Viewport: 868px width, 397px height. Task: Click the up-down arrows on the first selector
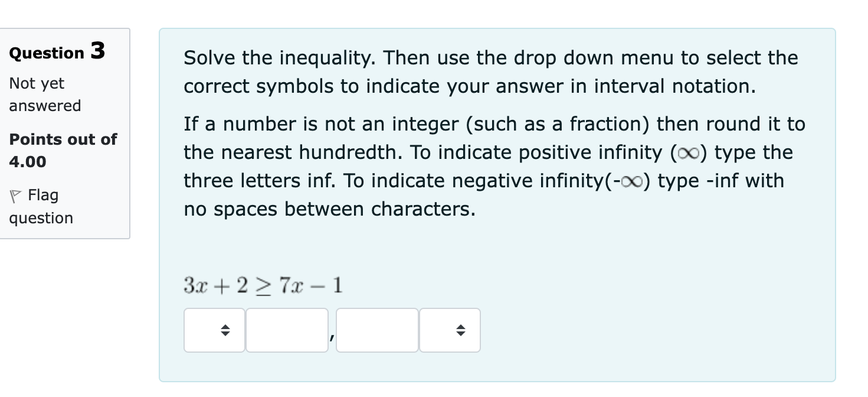click(x=225, y=330)
